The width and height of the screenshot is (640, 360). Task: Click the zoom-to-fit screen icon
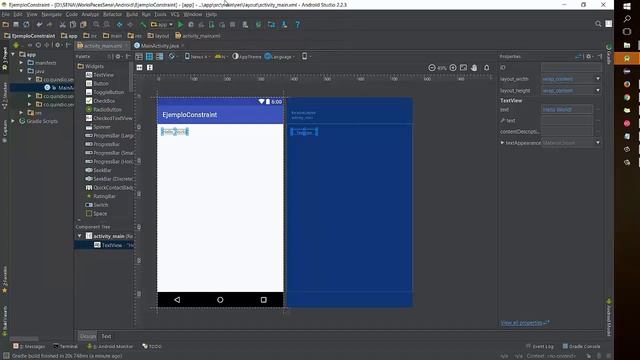(463, 68)
